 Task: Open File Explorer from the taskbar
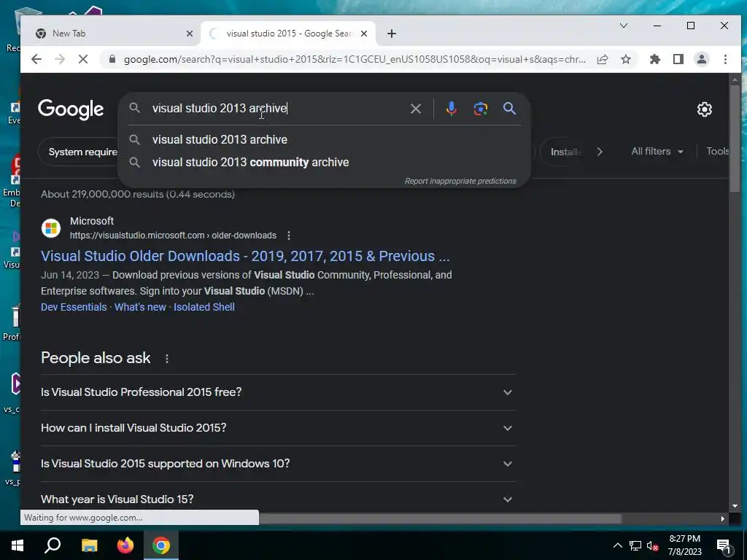(89, 545)
